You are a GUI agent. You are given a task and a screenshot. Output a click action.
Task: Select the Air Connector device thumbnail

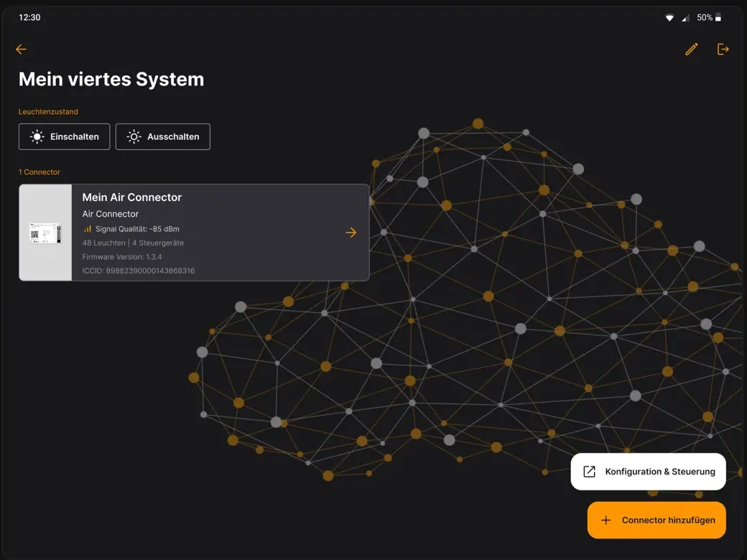click(45, 233)
